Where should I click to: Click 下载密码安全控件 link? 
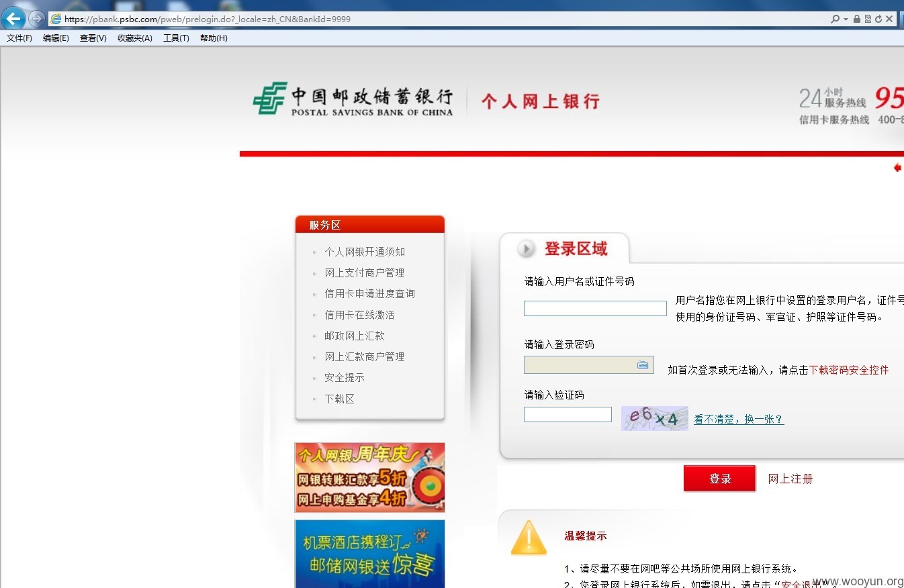(x=849, y=370)
